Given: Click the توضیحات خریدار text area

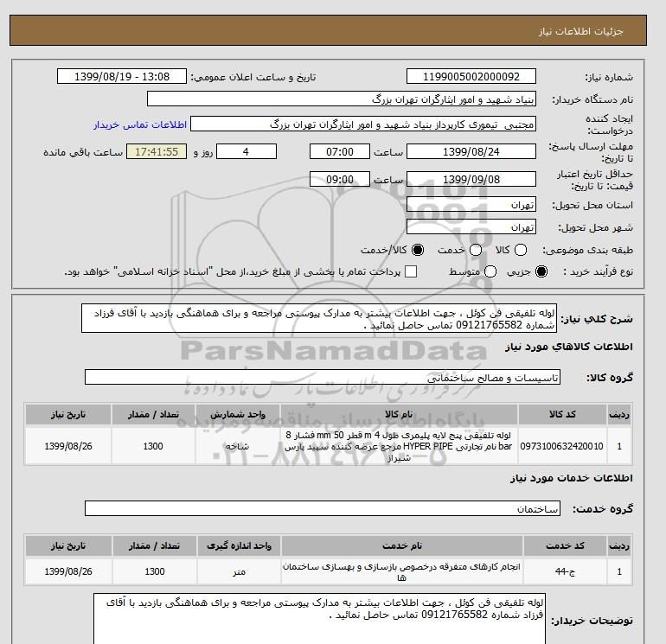Looking at the screenshot, I should [x=319, y=619].
